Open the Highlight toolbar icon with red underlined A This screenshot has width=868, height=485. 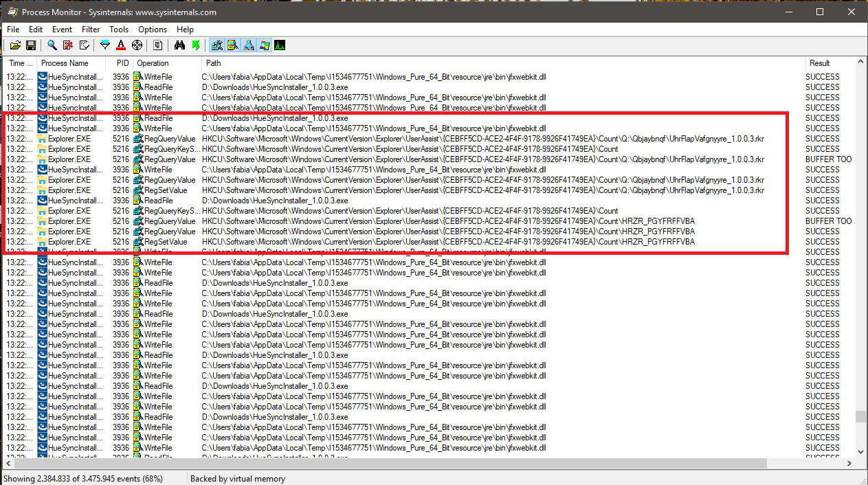(121, 45)
